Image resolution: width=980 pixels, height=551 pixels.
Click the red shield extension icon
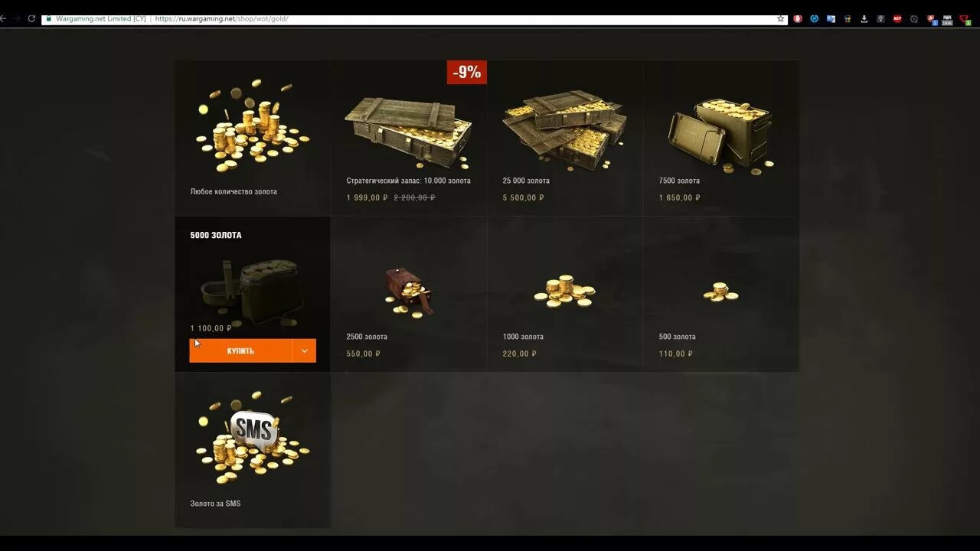[x=798, y=18]
